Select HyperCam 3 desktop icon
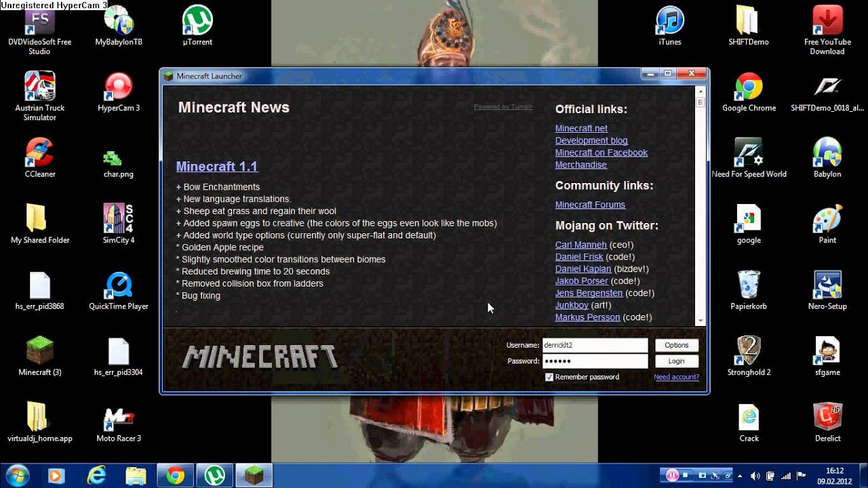 118,92
